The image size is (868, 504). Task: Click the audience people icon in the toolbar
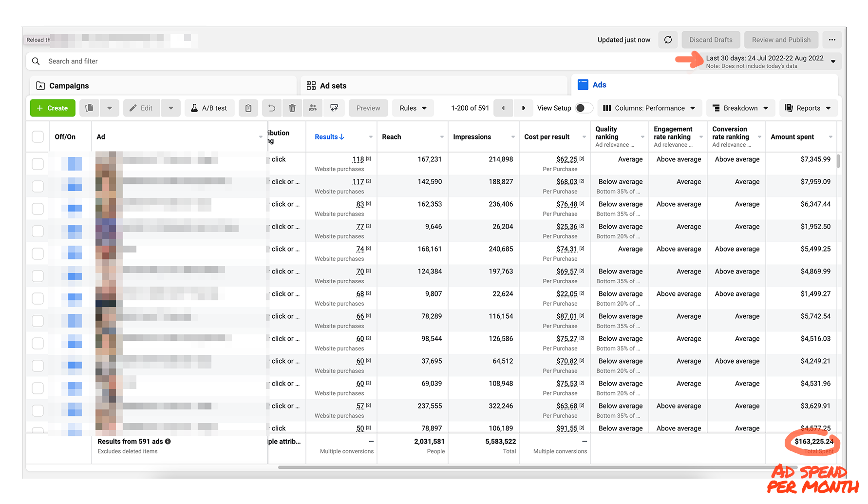(x=313, y=108)
